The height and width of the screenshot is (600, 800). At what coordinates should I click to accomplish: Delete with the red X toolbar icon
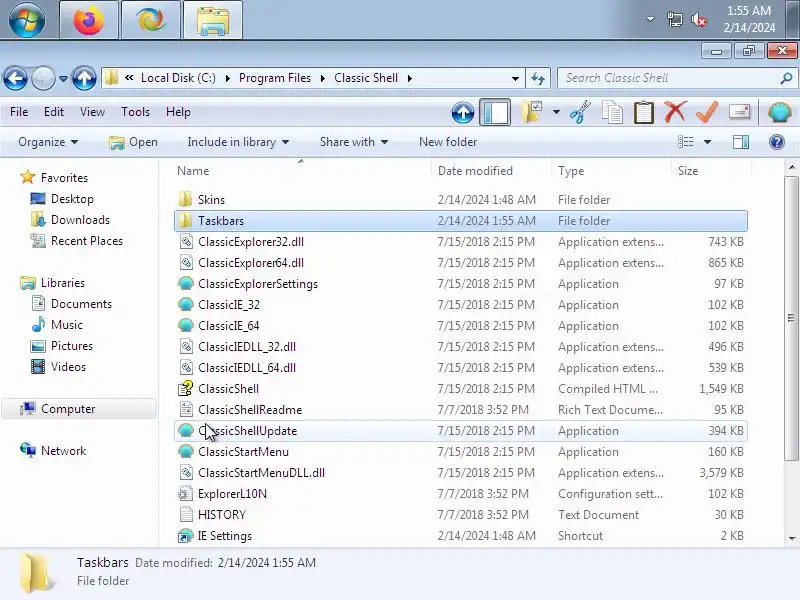pyautogui.click(x=676, y=112)
